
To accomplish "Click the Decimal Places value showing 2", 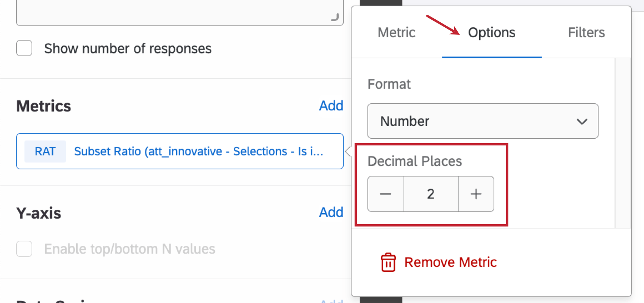I will (x=431, y=194).
